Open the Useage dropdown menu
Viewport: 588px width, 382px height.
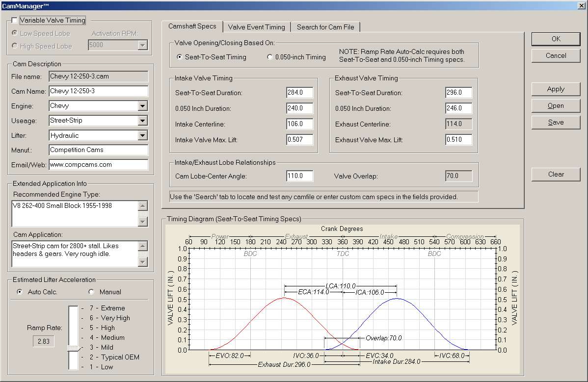142,121
